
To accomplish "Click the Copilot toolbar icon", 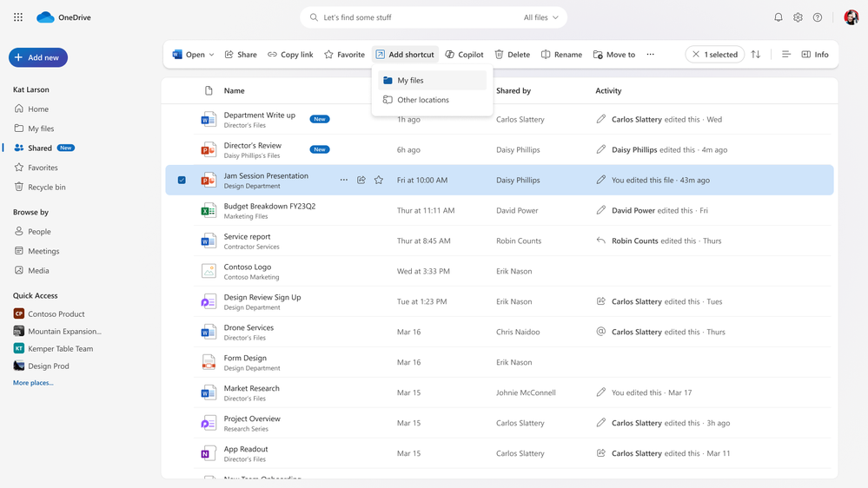I will tap(464, 55).
